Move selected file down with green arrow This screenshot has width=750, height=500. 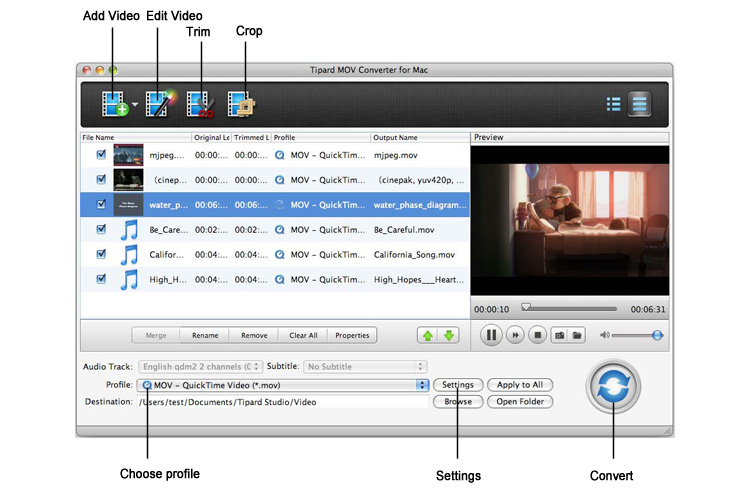tap(449, 335)
